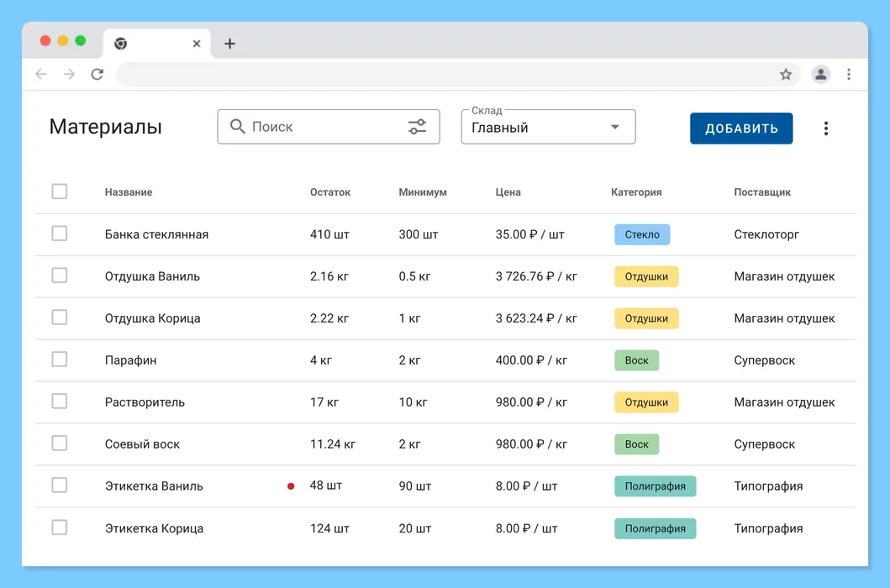Click Воск tag in Парафин row

pyautogui.click(x=637, y=360)
